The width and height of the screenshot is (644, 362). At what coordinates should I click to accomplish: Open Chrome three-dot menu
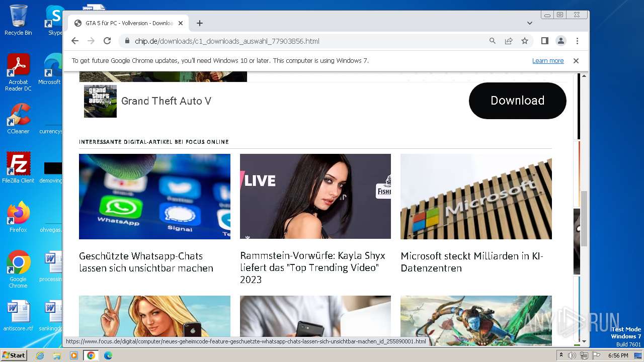[577, 41]
